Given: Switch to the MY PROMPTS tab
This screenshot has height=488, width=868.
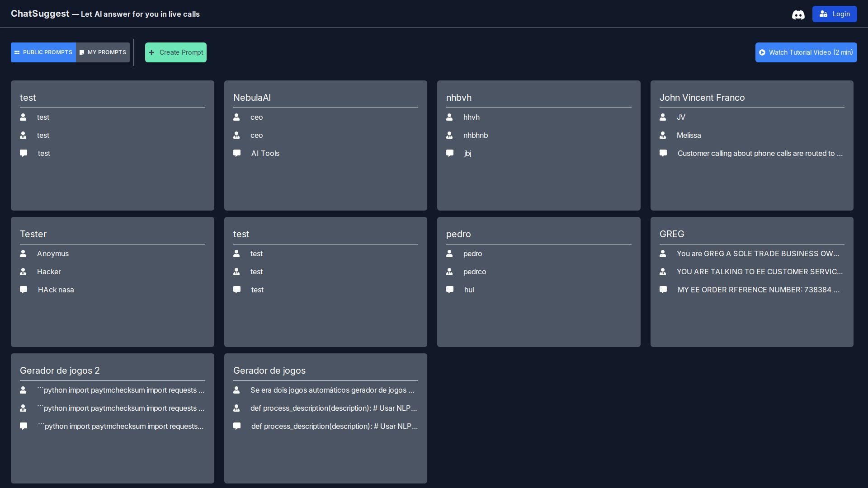Looking at the screenshot, I should tap(103, 52).
